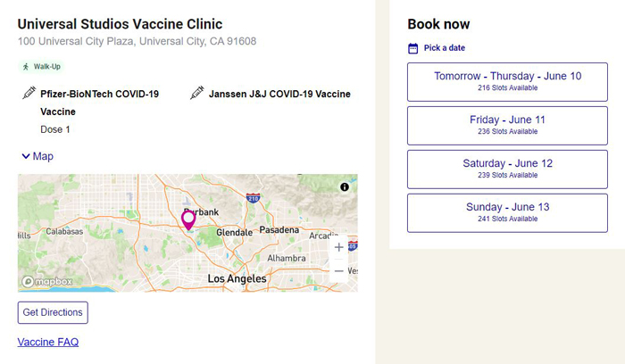Select the Friday - June 11 date

[x=507, y=126]
